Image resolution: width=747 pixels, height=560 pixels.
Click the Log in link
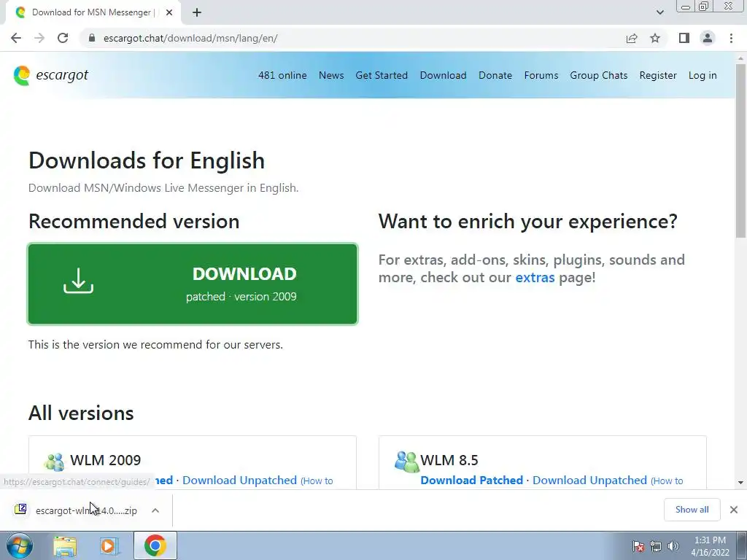[x=703, y=75]
